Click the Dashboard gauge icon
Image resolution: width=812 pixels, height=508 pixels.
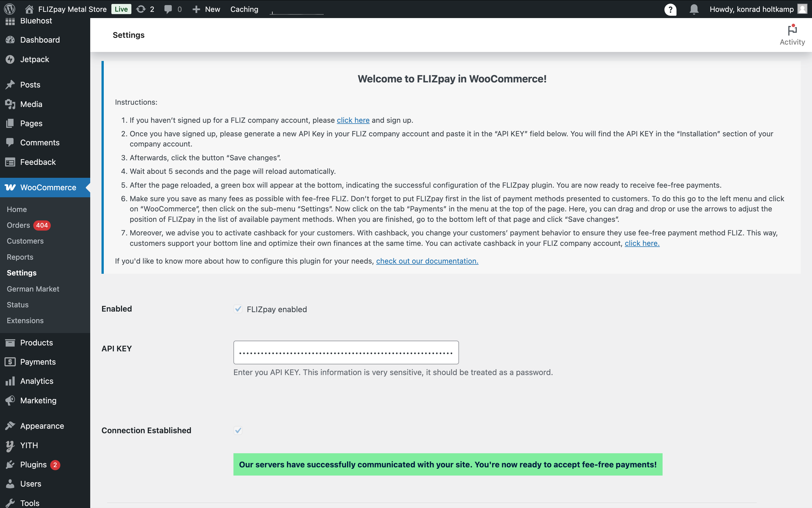pos(10,40)
